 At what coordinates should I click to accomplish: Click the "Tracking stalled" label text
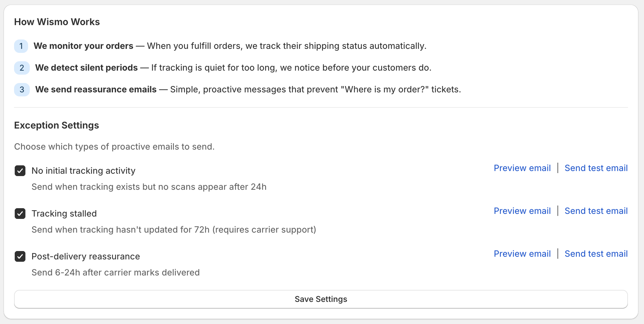point(64,214)
